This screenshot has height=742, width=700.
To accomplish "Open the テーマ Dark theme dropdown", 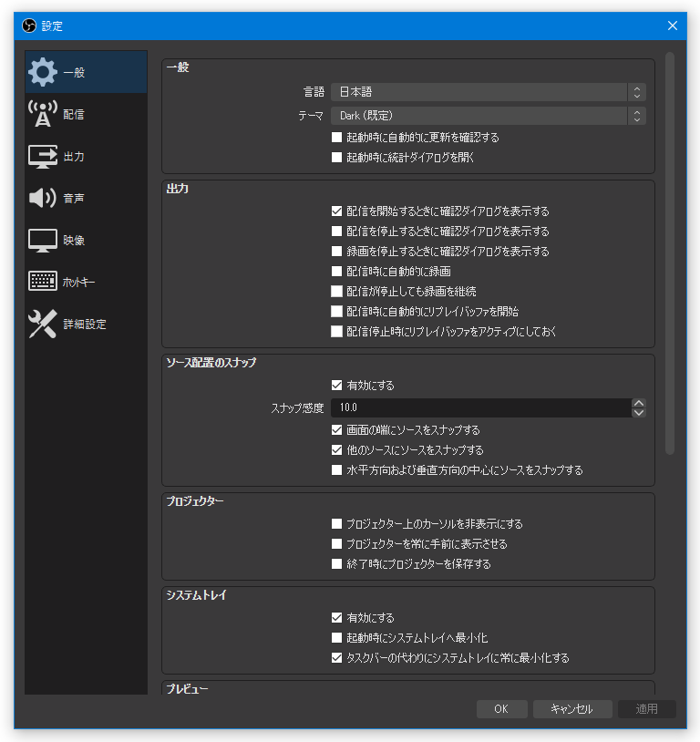I will (x=488, y=116).
